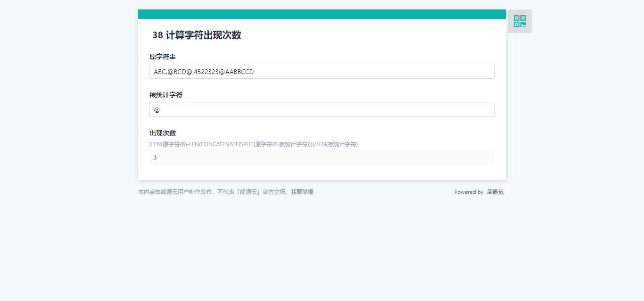Click the number 38 in the title
This screenshot has width=644, height=301.
pos(157,35)
